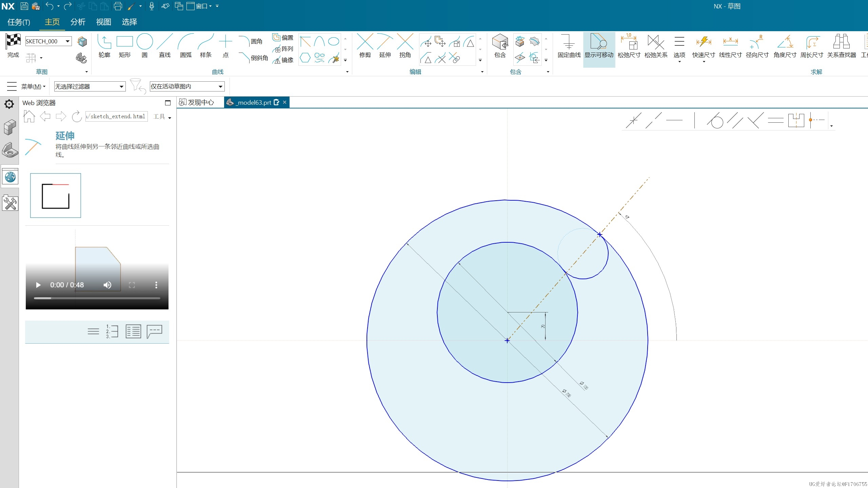Toggle the horizontal constraint in scene bar
The width and height of the screenshot is (868, 488).
click(674, 120)
